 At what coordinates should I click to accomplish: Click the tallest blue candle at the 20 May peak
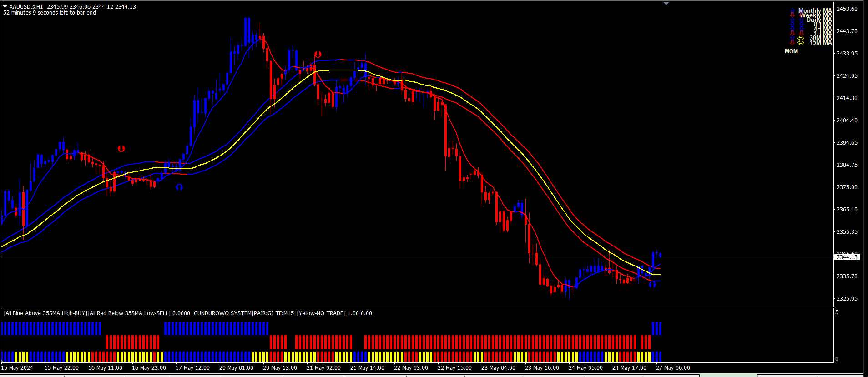click(246, 32)
